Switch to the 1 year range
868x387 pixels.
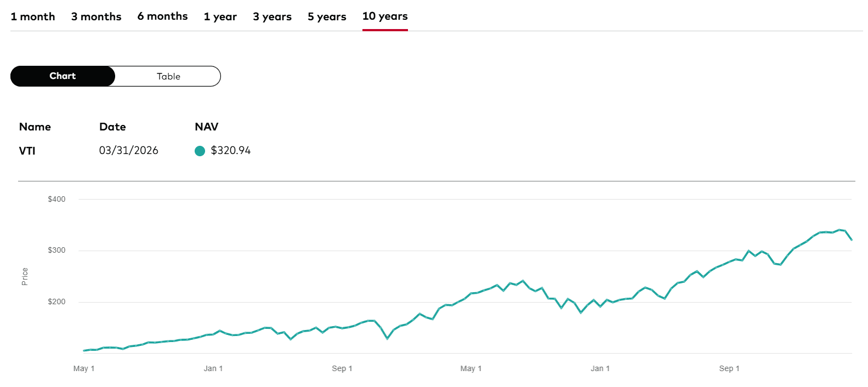pos(219,16)
